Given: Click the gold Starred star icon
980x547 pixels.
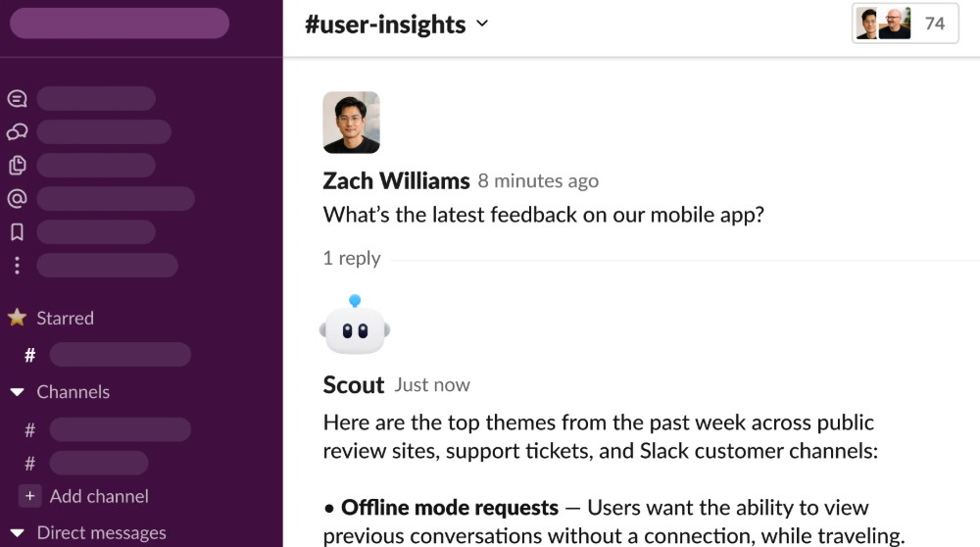Looking at the screenshot, I should (17, 318).
